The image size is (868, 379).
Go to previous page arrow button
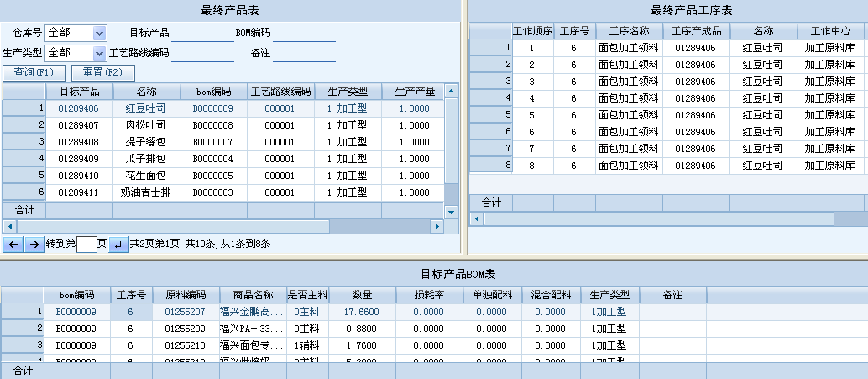click(13, 245)
